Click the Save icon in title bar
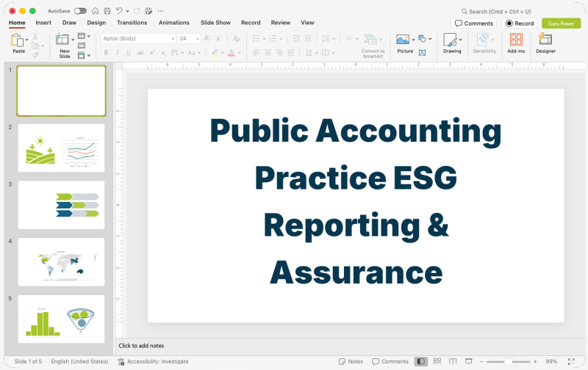Image resolution: width=588 pixels, height=370 pixels. tap(107, 11)
